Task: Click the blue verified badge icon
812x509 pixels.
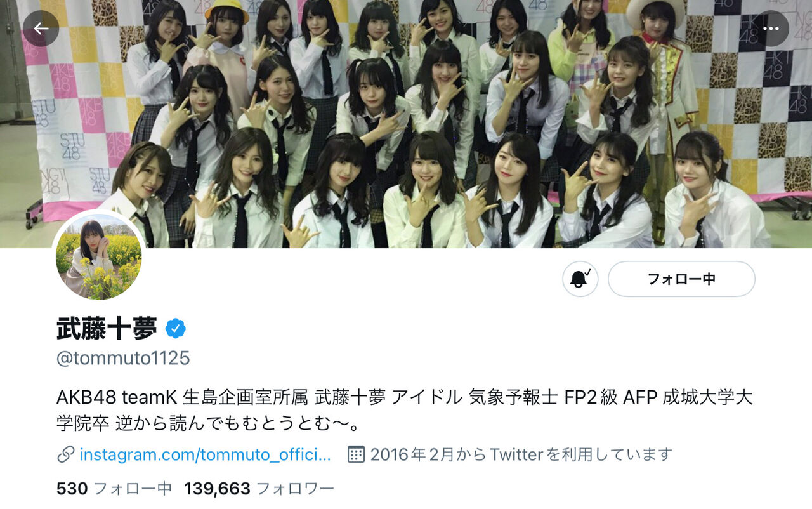Action: [176, 329]
